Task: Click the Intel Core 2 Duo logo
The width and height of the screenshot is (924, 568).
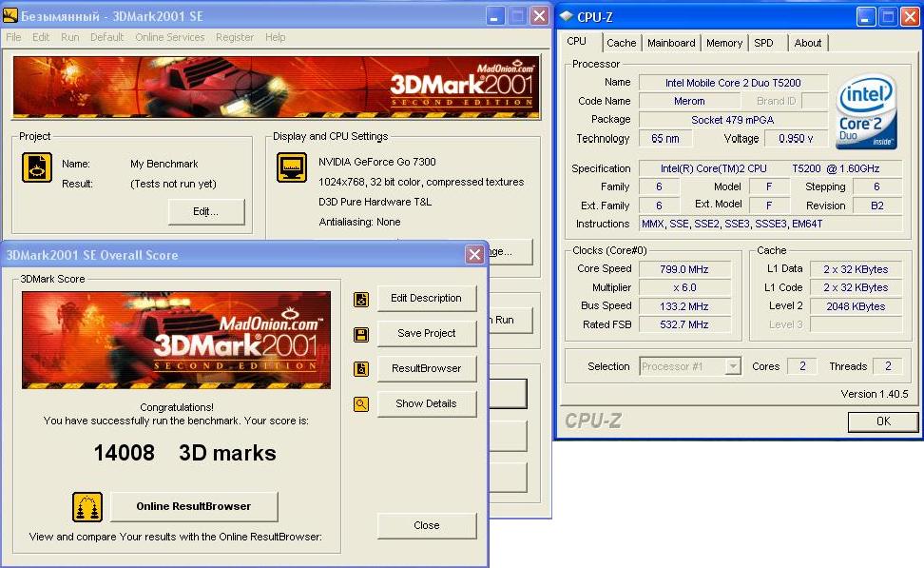Action: [866, 111]
